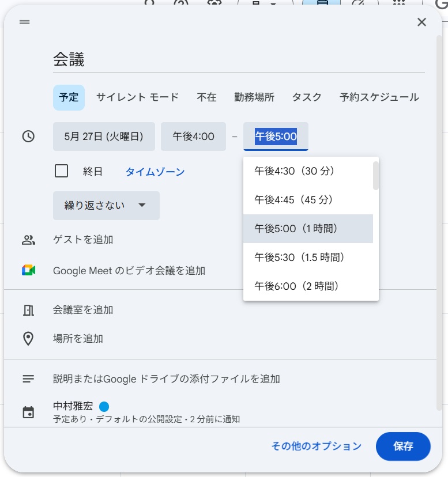The width and height of the screenshot is (448, 477).
Task: Click the location pin icon
Action: pyautogui.click(x=28, y=339)
